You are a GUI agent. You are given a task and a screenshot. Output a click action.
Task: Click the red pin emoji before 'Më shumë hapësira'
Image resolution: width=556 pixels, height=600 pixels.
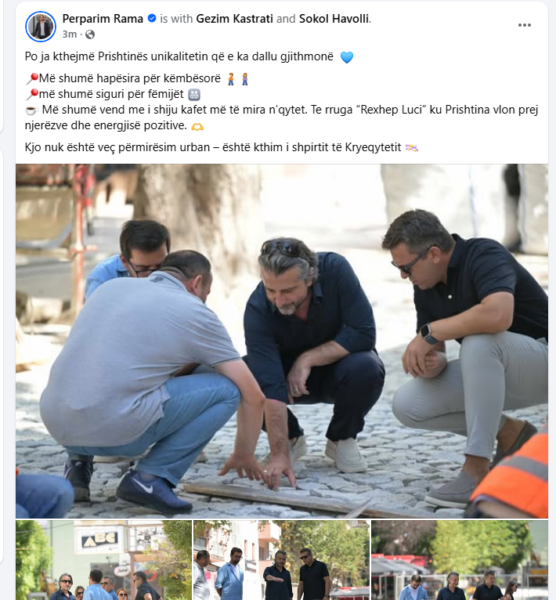coord(32,79)
